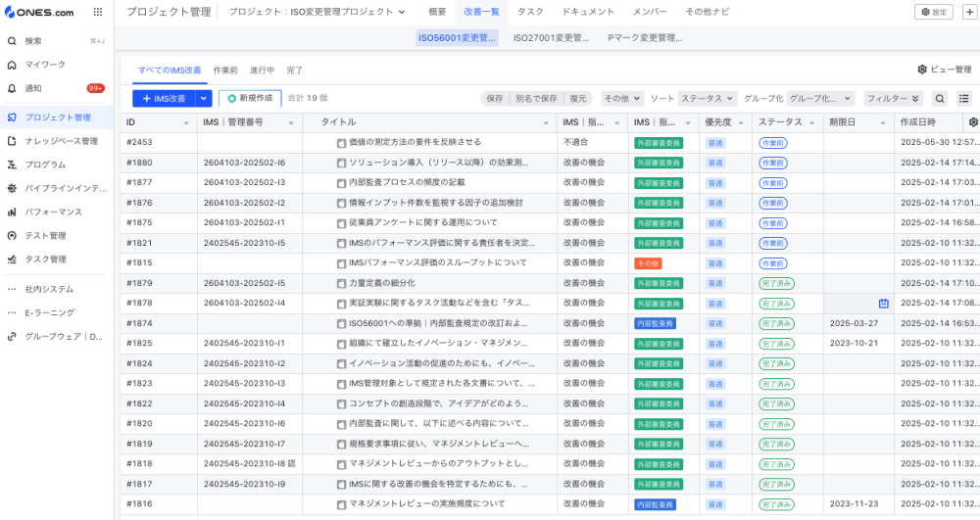Open the app grid launcher icon
Image resolution: width=980 pixels, height=520 pixels.
pyautogui.click(x=97, y=12)
